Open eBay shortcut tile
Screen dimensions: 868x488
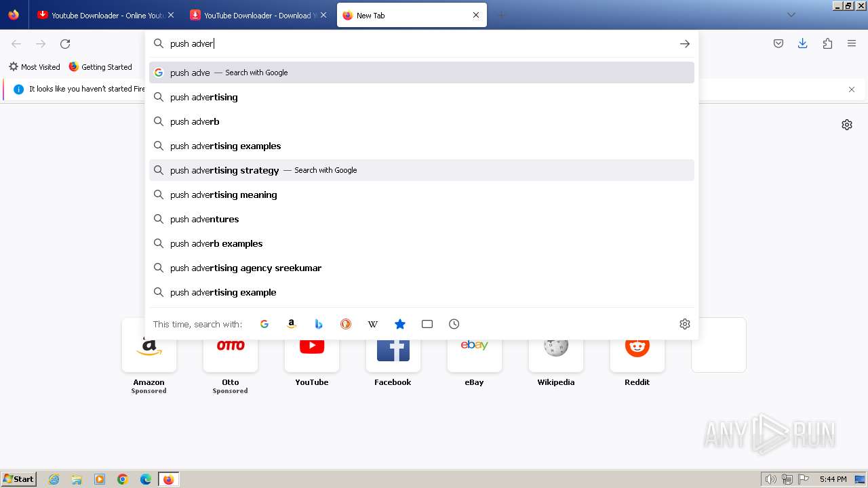coord(475,352)
